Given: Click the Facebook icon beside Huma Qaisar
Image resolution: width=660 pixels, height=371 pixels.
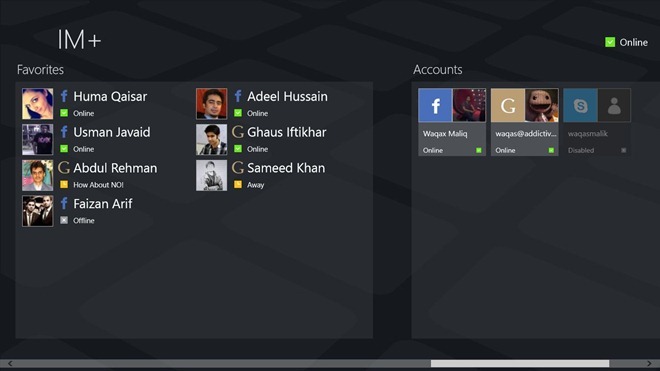Looking at the screenshot, I should [64, 96].
